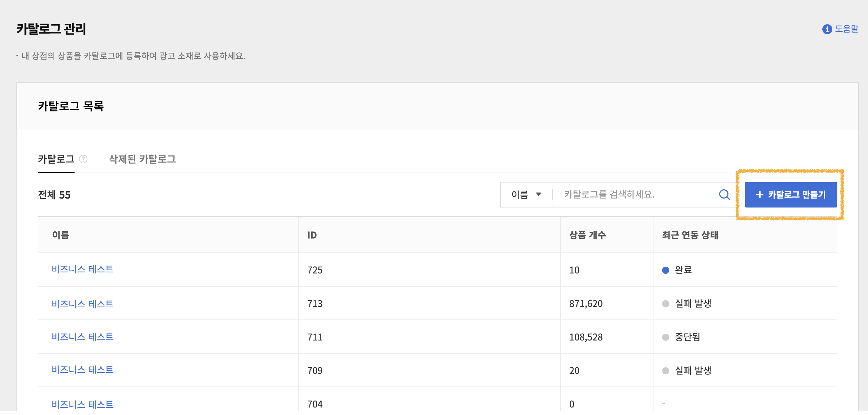Switch to the 삭제된 카탈로그 tab
868x415 pixels.
coord(142,159)
